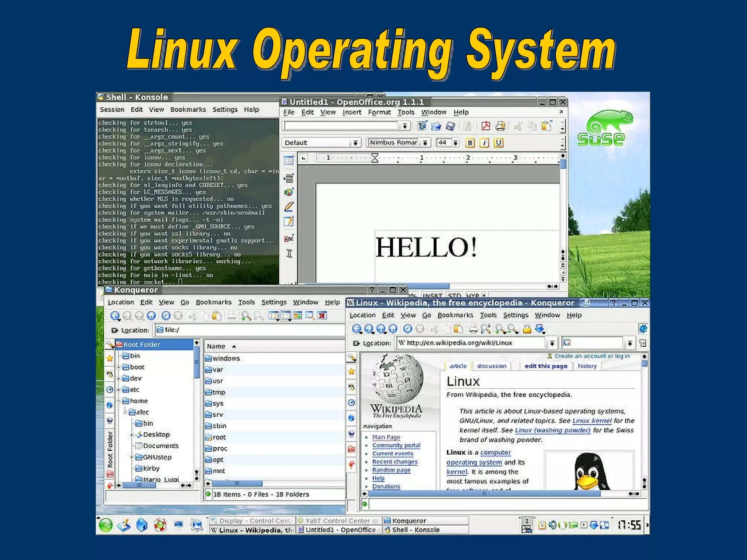Click the Paste icon in OpenOffice toolbar
The height and width of the screenshot is (560, 747).
coord(546,126)
